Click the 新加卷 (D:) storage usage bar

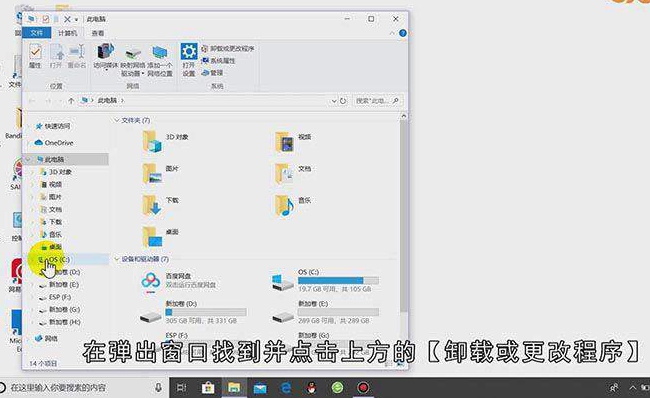[206, 312]
